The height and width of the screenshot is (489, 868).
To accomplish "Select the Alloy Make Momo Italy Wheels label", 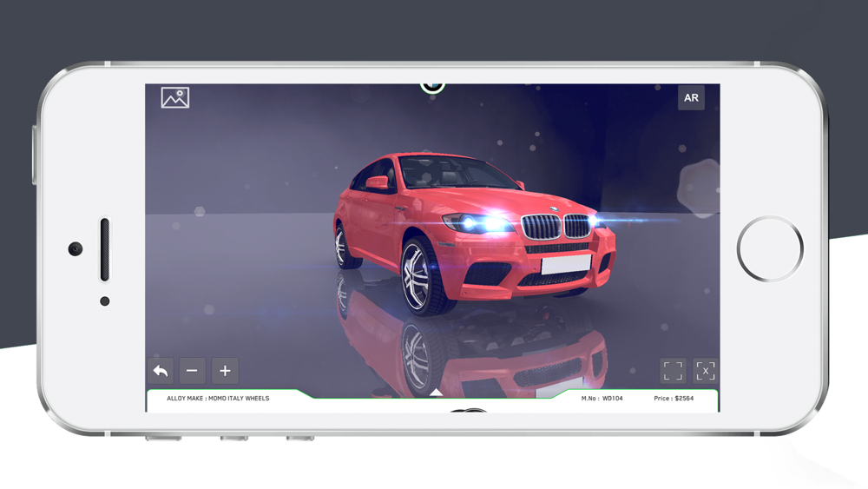I will 218,398.
